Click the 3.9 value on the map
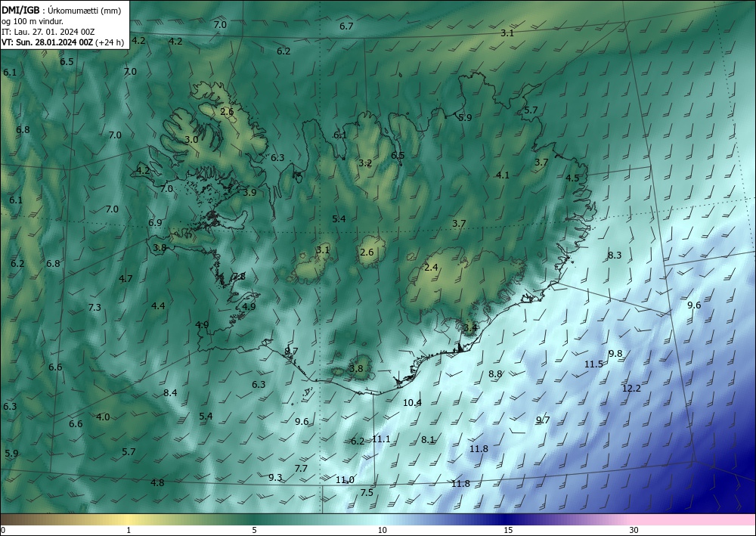Screen dimensions: 756x536 tap(249, 192)
